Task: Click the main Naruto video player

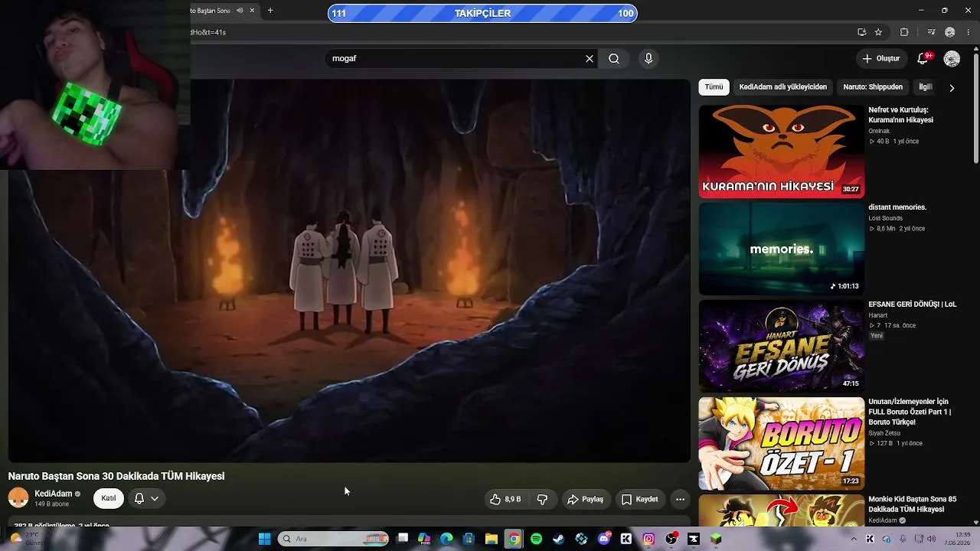Action: click(349, 270)
